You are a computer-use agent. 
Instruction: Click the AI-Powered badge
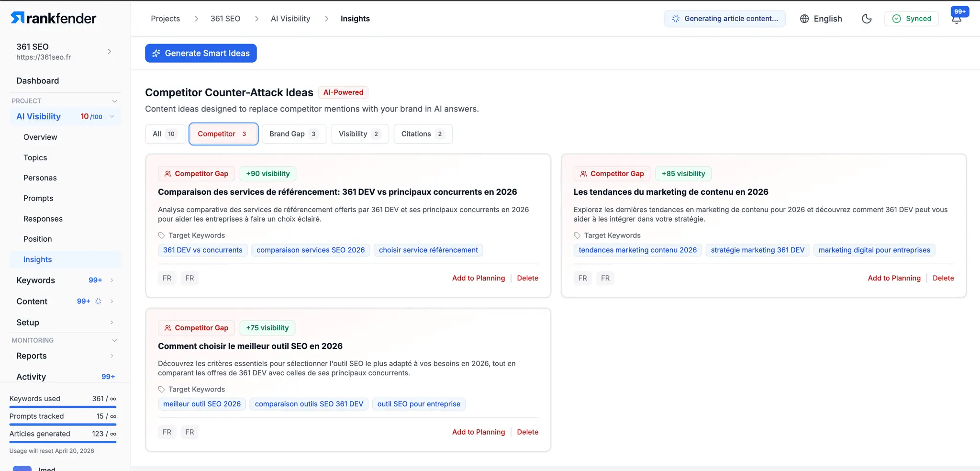click(343, 92)
